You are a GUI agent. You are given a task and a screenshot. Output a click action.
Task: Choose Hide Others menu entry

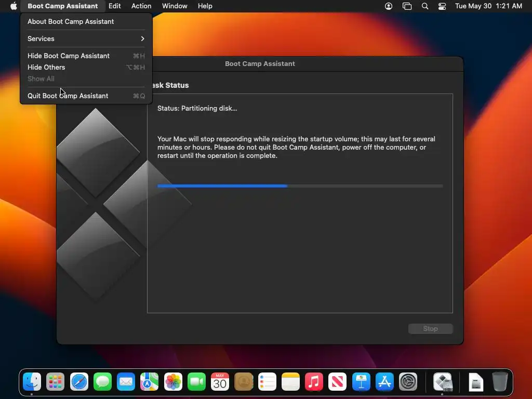(86, 67)
